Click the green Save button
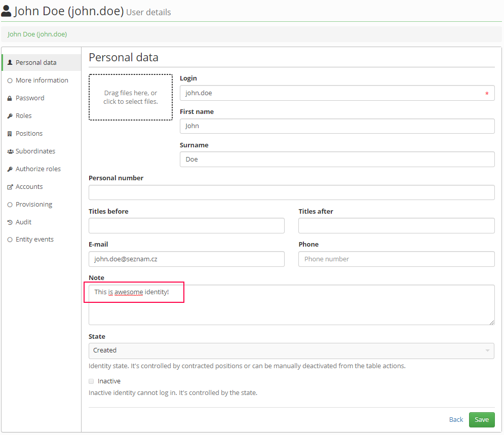The height and width of the screenshot is (435, 504). (x=482, y=420)
